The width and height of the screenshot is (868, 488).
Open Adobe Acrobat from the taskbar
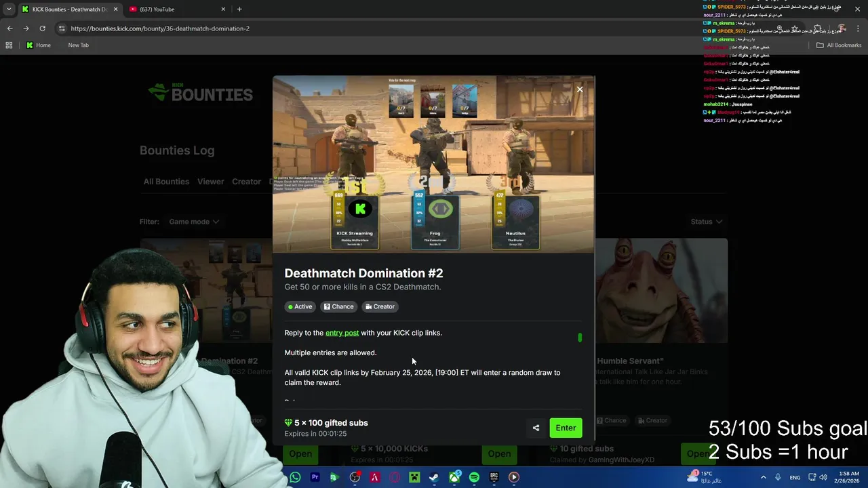(374, 477)
